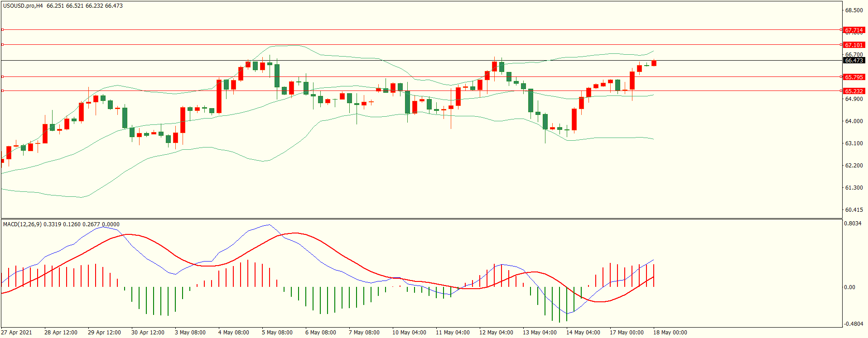Click the 0.8034 MACD scale value
868x338 pixels.
853,224
